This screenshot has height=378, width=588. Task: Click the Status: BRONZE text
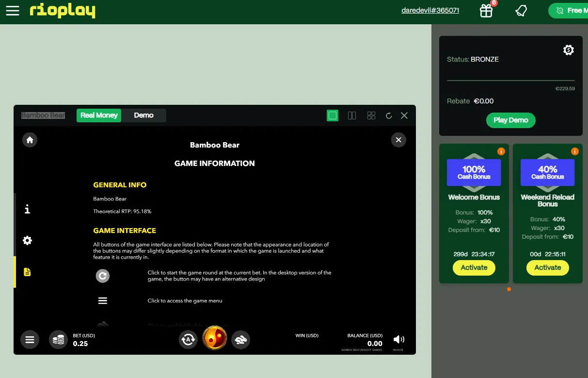[x=473, y=59]
